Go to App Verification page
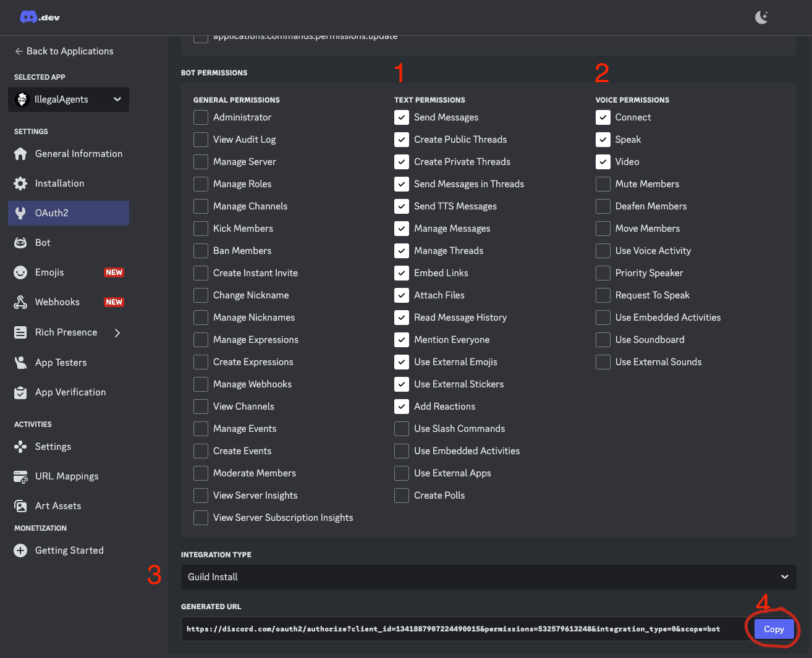The height and width of the screenshot is (658, 812). [x=69, y=392]
